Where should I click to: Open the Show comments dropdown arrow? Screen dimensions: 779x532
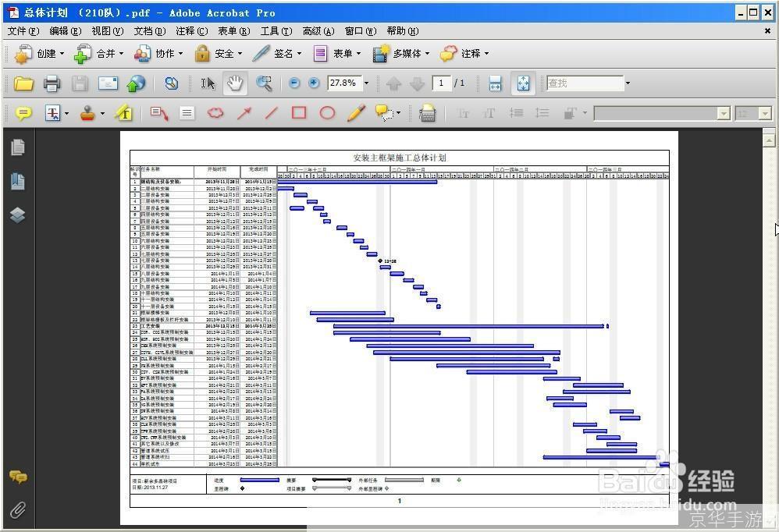tap(398, 113)
